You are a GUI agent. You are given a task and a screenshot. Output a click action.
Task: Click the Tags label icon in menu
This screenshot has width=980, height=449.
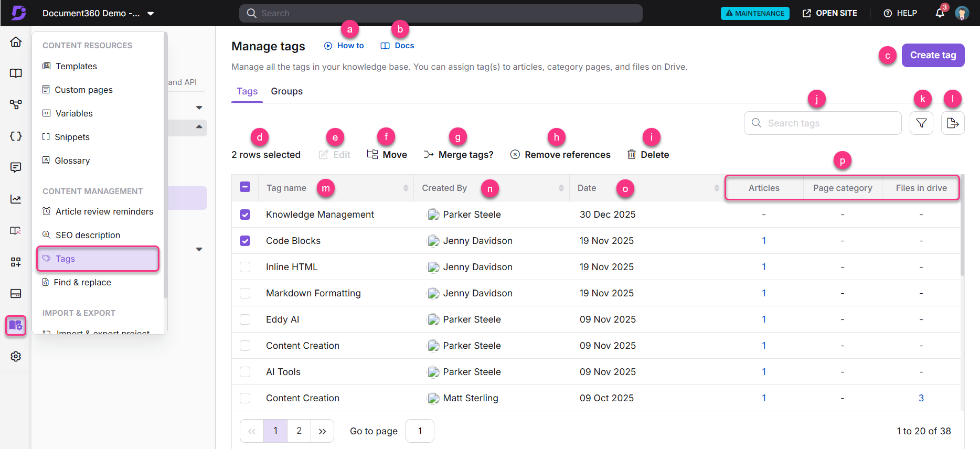click(x=47, y=259)
